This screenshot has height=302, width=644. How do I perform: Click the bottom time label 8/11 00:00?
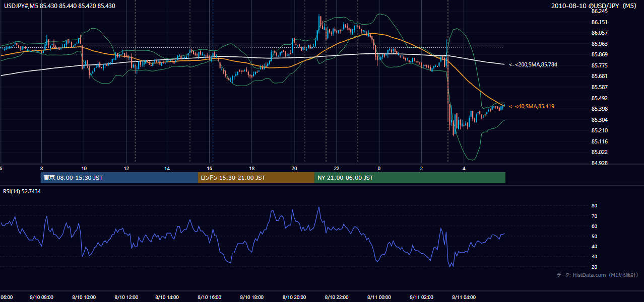(379, 297)
